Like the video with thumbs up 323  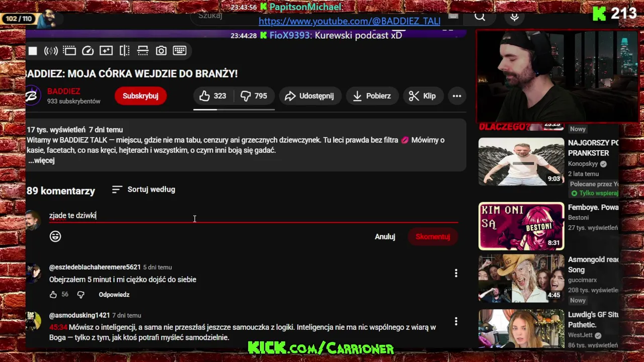pos(212,96)
